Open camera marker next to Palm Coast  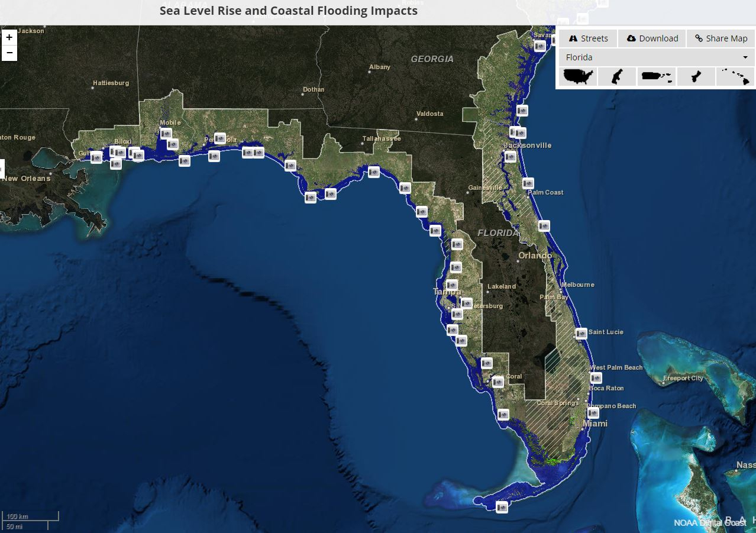pos(528,183)
